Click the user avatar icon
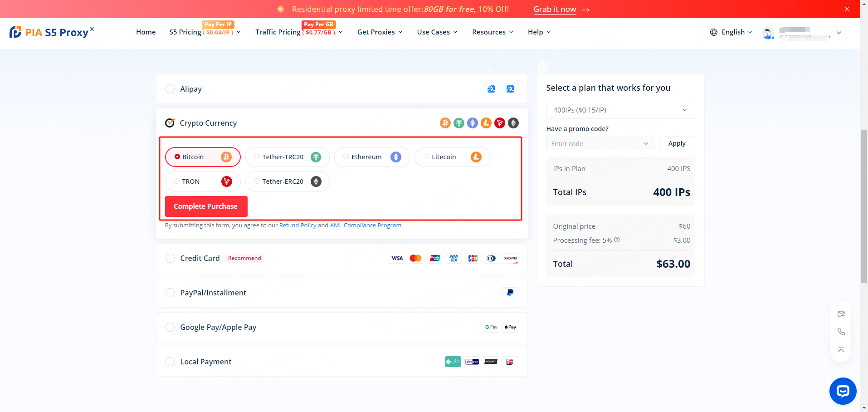 pyautogui.click(x=768, y=33)
